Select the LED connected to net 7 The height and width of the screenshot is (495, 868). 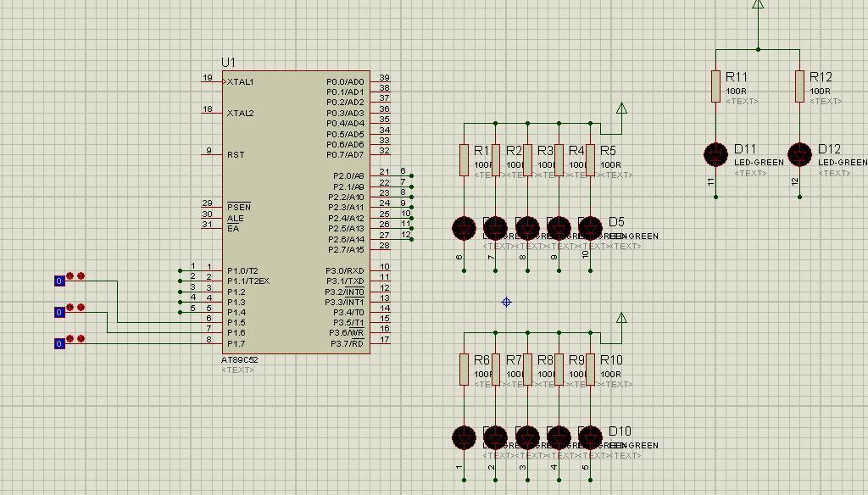495,228
